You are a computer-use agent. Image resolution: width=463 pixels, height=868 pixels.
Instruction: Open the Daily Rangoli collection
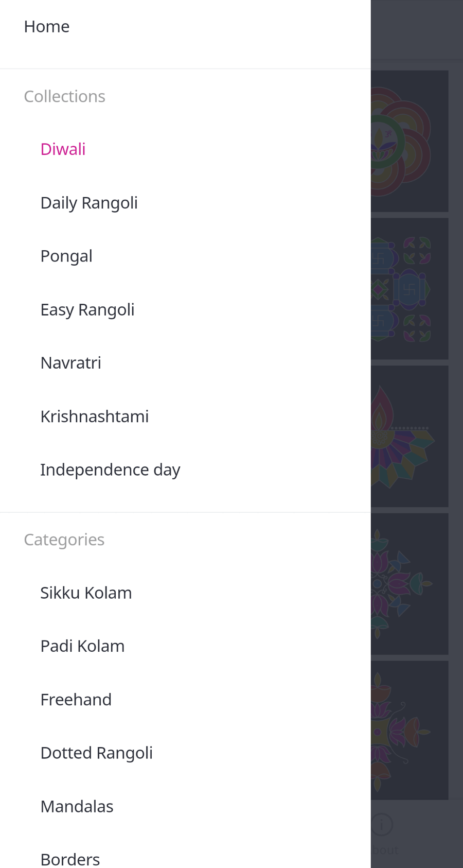(89, 203)
